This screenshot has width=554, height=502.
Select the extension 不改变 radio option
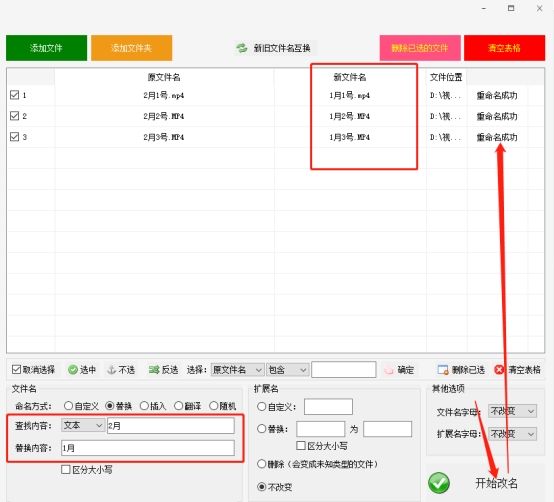pyautogui.click(x=261, y=487)
